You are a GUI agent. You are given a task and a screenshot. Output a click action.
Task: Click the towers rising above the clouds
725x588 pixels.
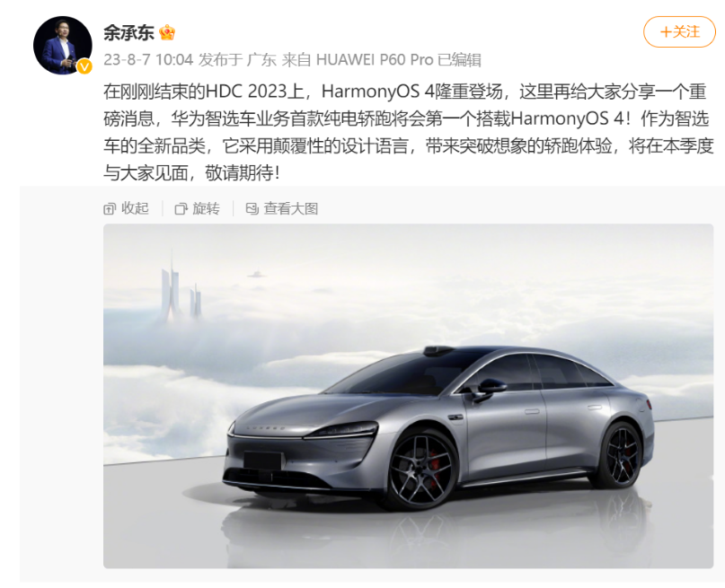(181, 289)
